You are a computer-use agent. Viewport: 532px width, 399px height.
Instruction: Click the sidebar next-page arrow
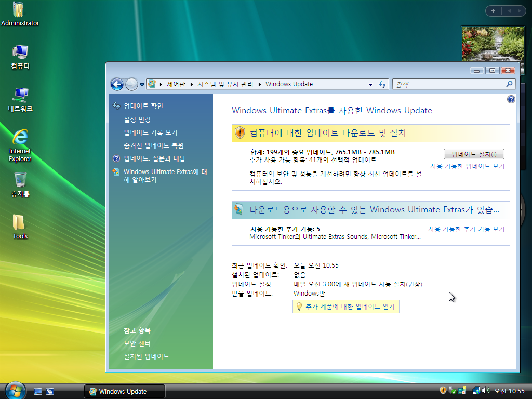click(x=519, y=11)
